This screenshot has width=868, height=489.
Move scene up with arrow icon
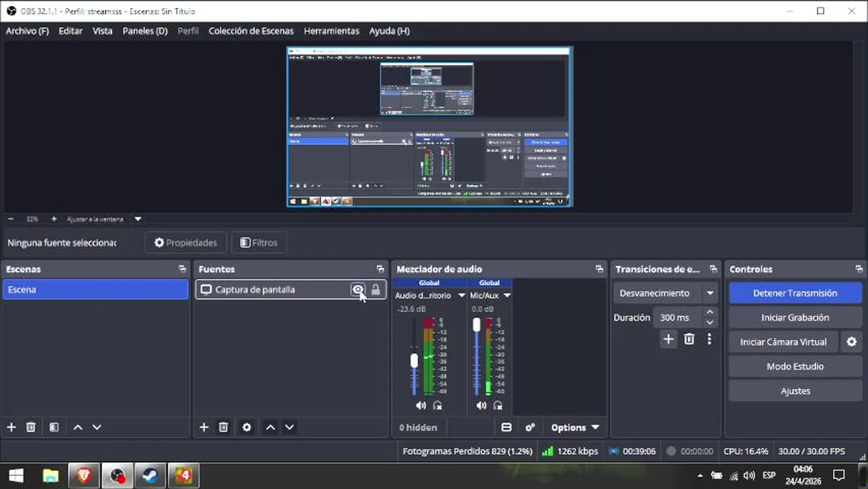tap(77, 427)
